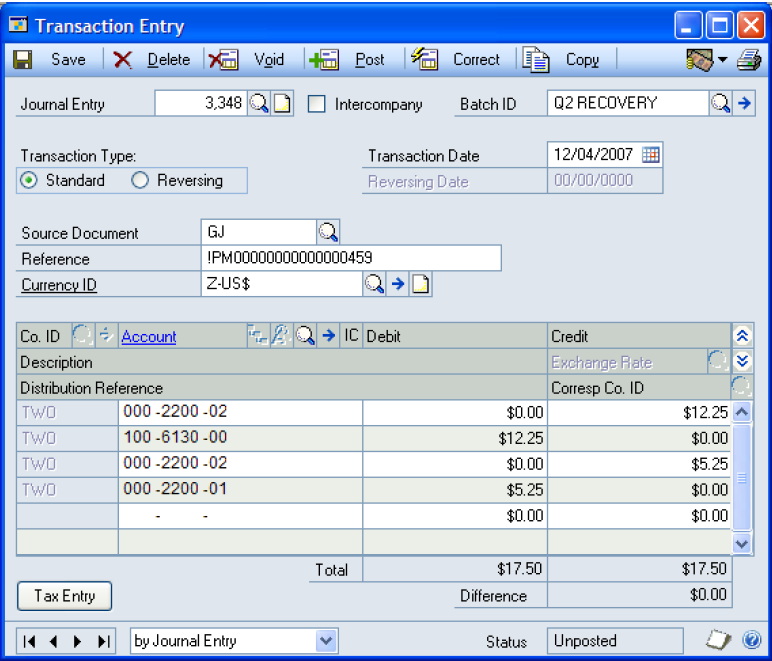The height and width of the screenshot is (661, 772).
Task: Click the Account column header link
Action: (148, 337)
